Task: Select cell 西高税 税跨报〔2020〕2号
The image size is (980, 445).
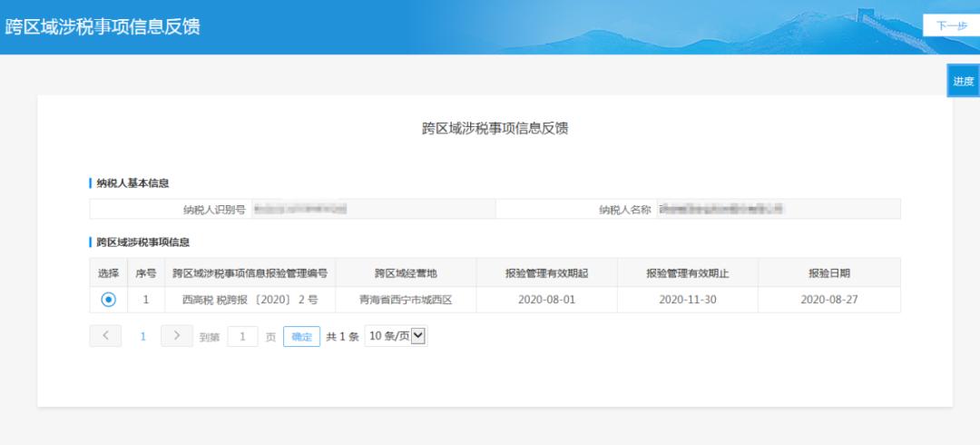Action: coord(250,300)
